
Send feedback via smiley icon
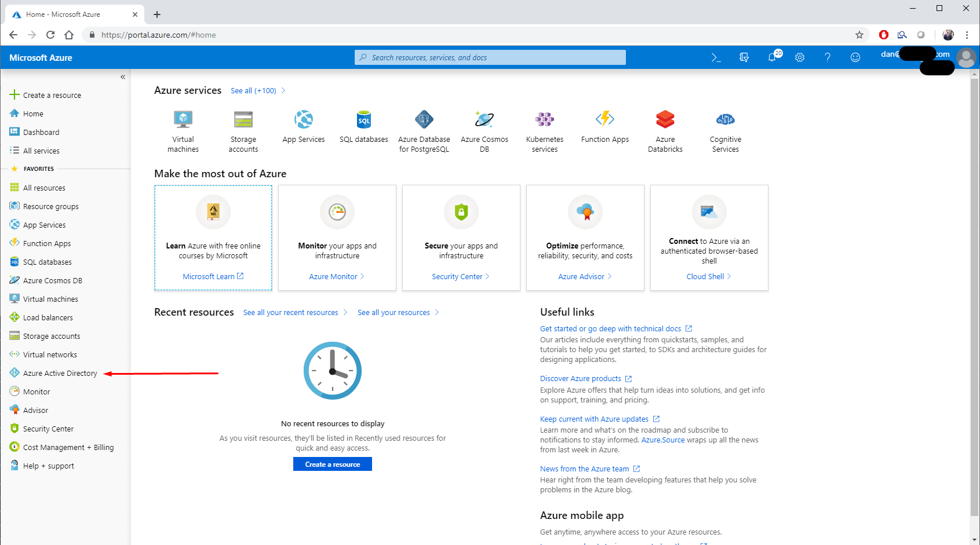click(855, 57)
